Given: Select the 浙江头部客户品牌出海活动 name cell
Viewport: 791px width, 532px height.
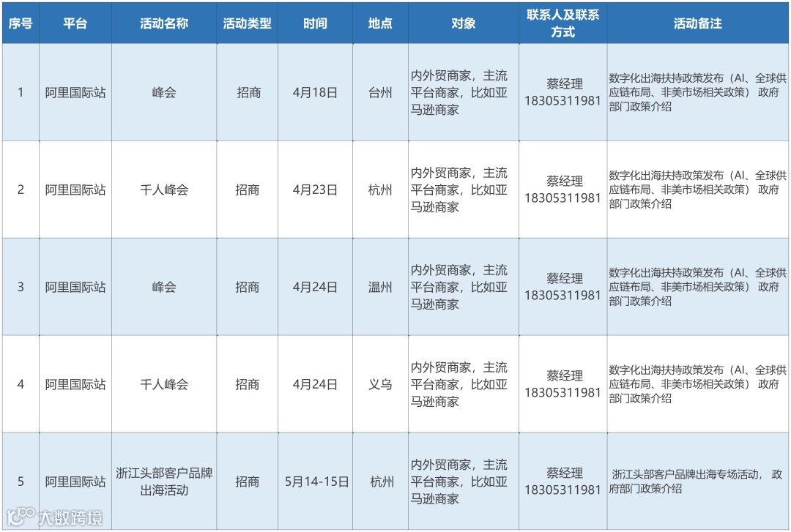Looking at the screenshot, I should pyautogui.click(x=164, y=482).
